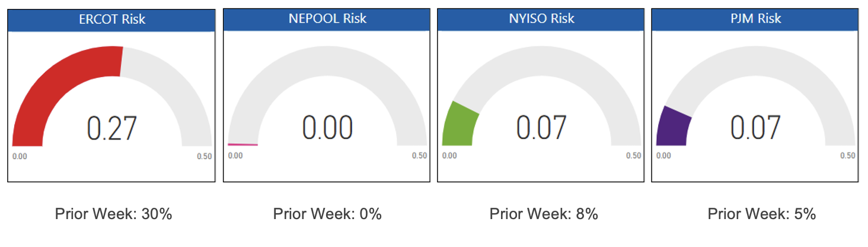This screenshot has width=868, height=247.
Task: Click the Prior Week: 5% label
Action: point(761,214)
